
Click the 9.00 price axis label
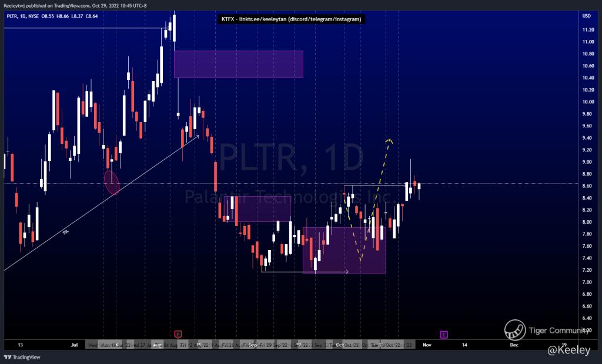tap(587, 162)
